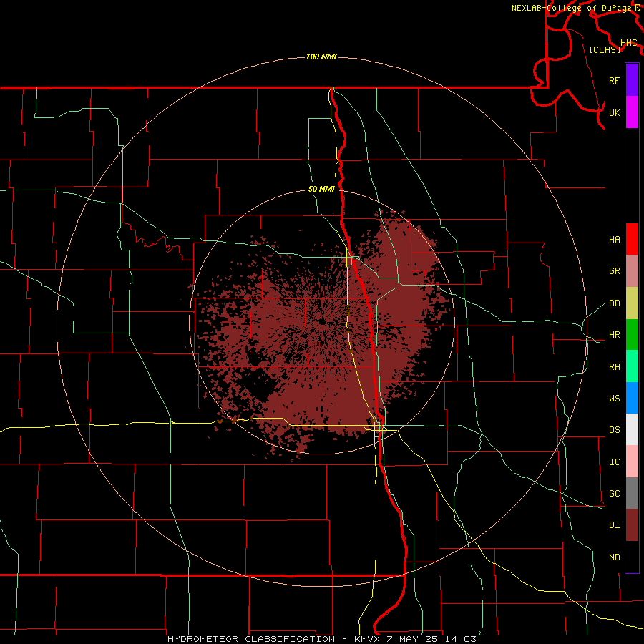Click the BD legend label
The height and width of the screenshot is (644, 644).
click(614, 303)
